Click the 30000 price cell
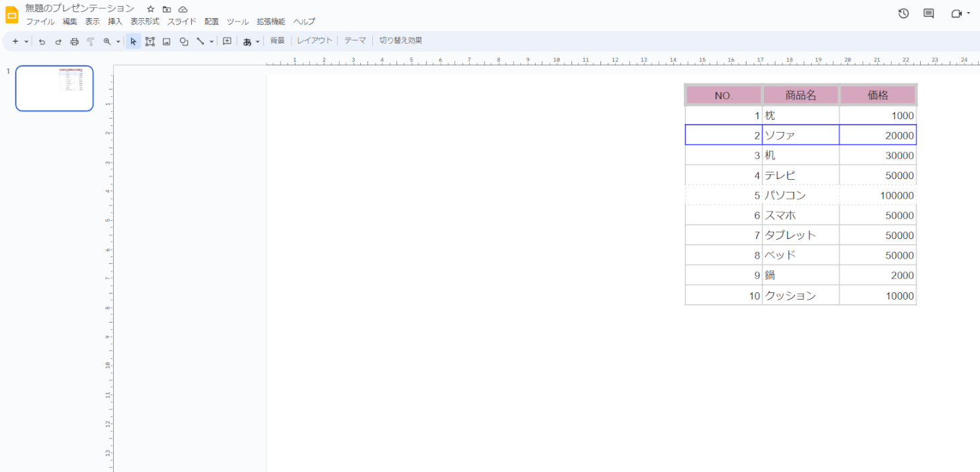 878,156
